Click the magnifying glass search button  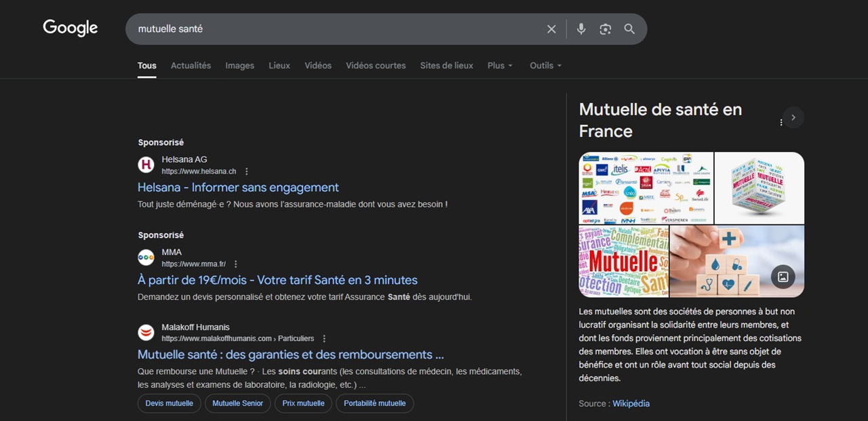[x=629, y=29]
